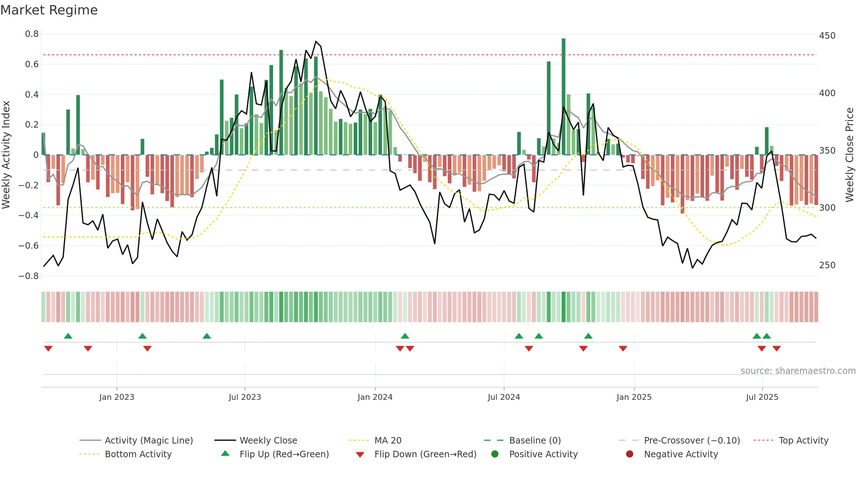Click the Jul 2025 x-axis label
The image size is (868, 488).
pos(762,397)
